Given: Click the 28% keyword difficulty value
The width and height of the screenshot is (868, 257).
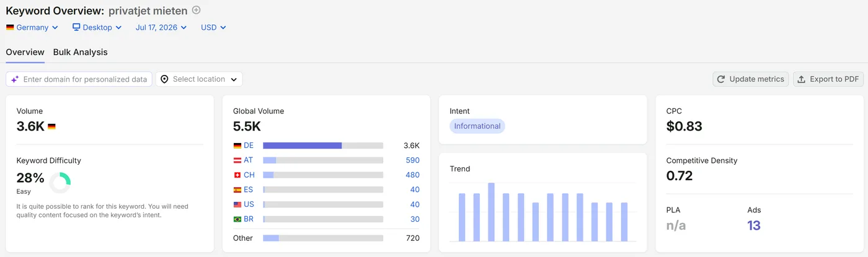Looking at the screenshot, I should click(30, 178).
